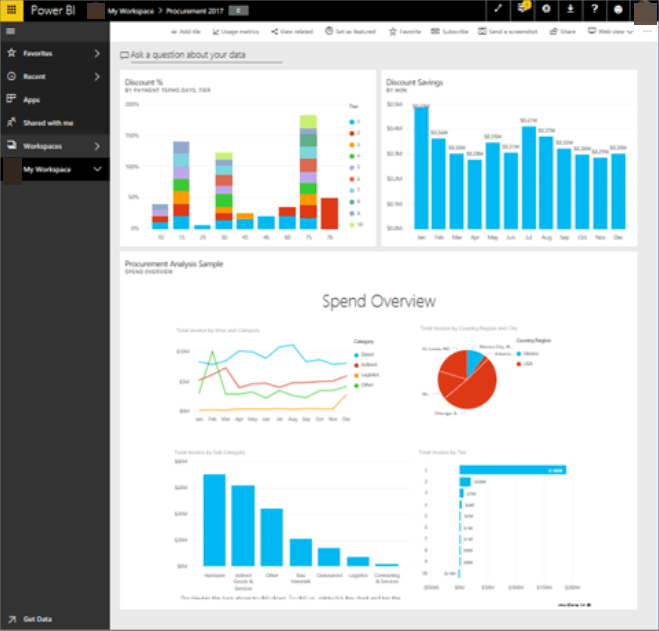Click the Mexico blue legend dot
This screenshot has height=631, width=659.
(519, 354)
